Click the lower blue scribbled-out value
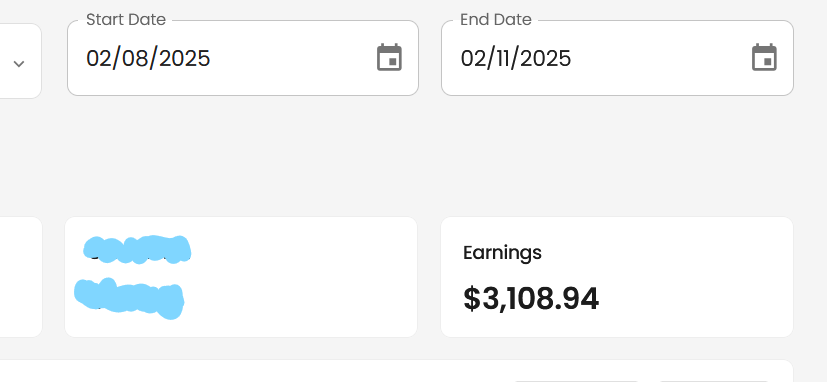The height and width of the screenshot is (382, 827). click(129, 299)
